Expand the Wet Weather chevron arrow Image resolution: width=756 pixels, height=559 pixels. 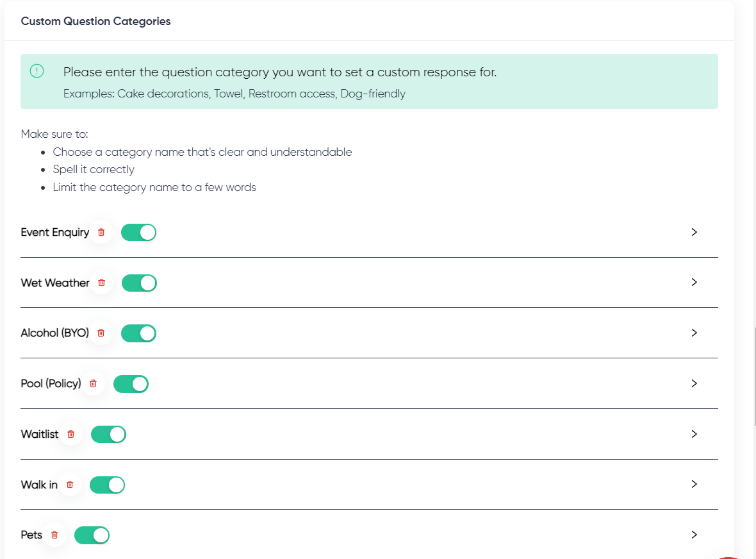pyautogui.click(x=694, y=282)
